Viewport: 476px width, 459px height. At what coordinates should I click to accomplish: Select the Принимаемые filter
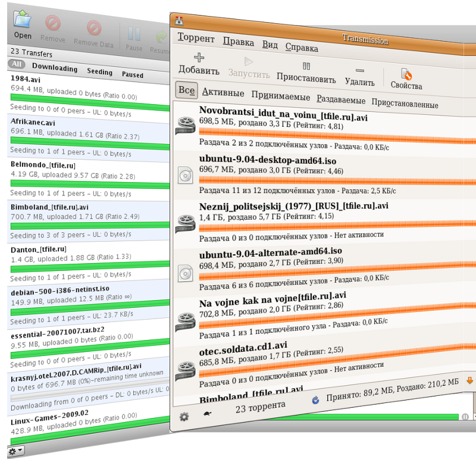pyautogui.click(x=280, y=96)
